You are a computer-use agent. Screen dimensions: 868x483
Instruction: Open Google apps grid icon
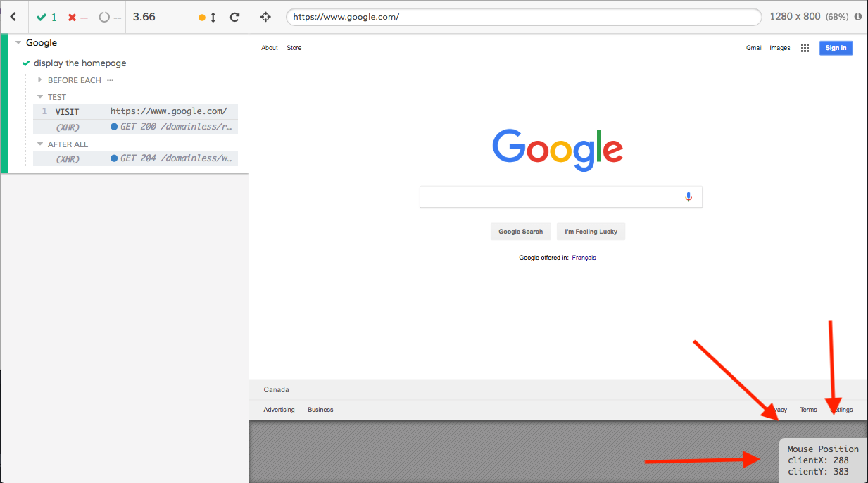tap(805, 48)
